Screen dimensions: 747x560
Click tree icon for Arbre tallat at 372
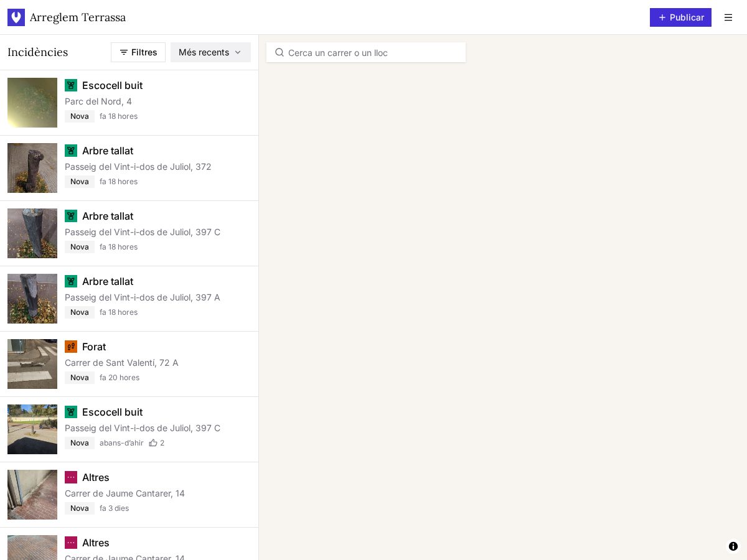(x=71, y=151)
